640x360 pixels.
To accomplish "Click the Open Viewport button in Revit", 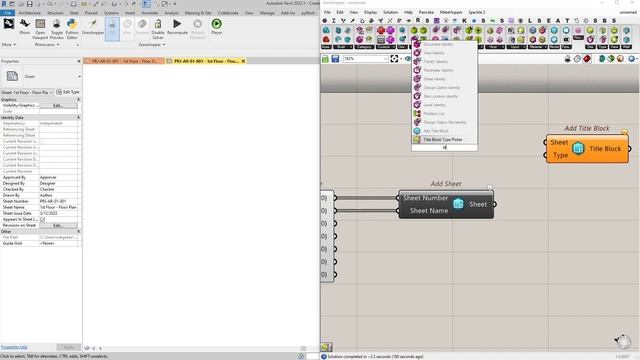I will [x=40, y=29].
